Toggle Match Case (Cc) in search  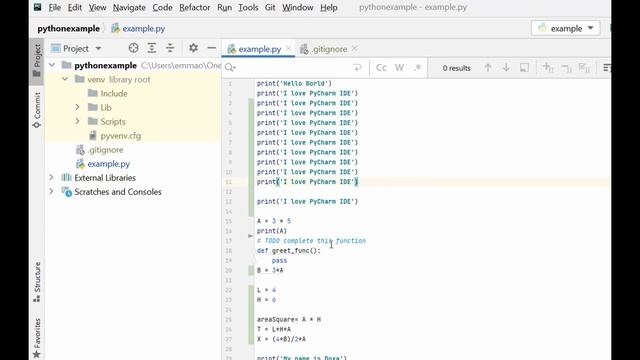(x=381, y=68)
